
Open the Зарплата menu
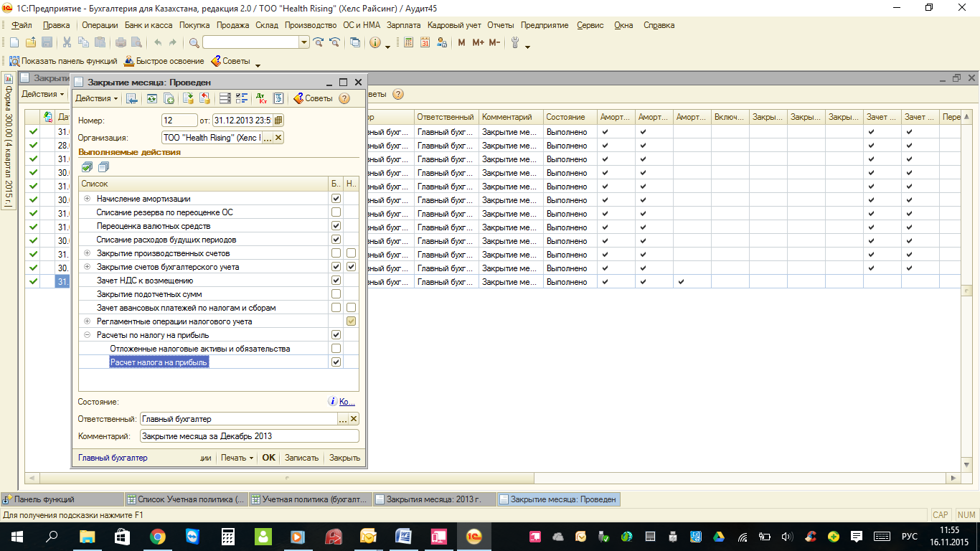tap(403, 25)
